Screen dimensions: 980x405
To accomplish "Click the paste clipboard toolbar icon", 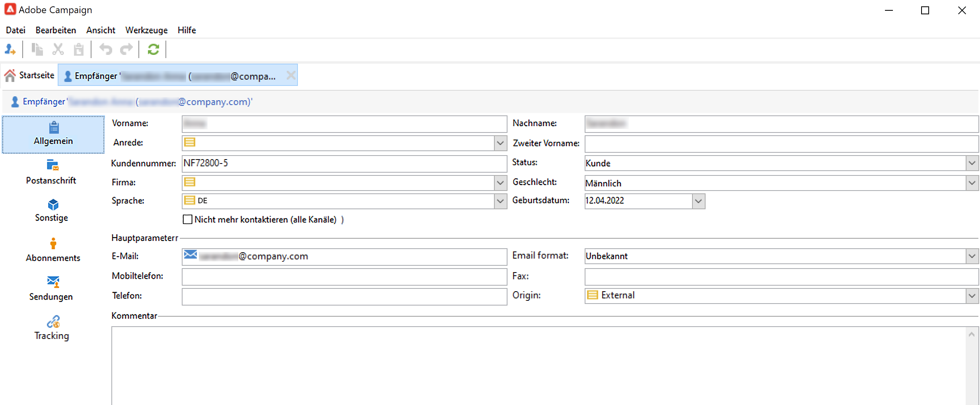I will pos(79,49).
